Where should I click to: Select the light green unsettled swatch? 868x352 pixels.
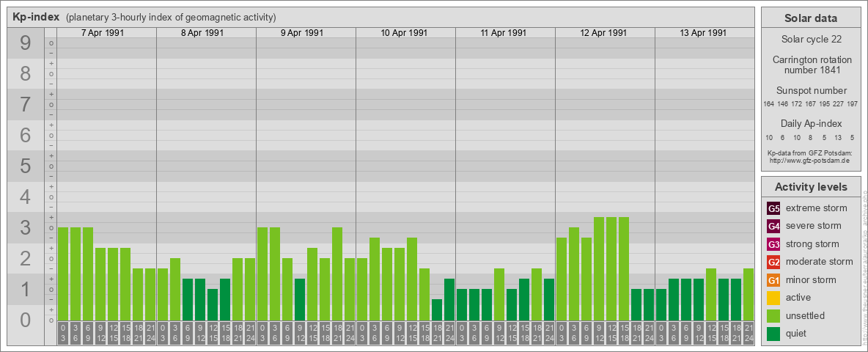(773, 315)
